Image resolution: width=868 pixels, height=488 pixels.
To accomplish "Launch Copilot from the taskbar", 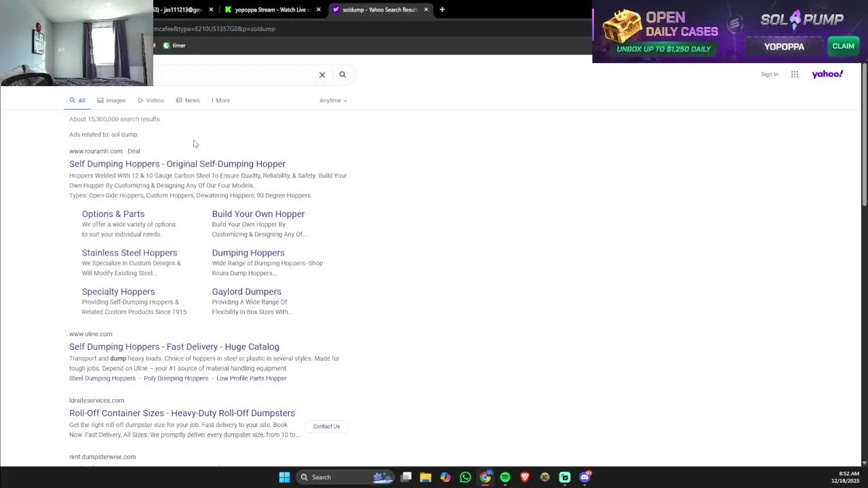I will (x=446, y=477).
